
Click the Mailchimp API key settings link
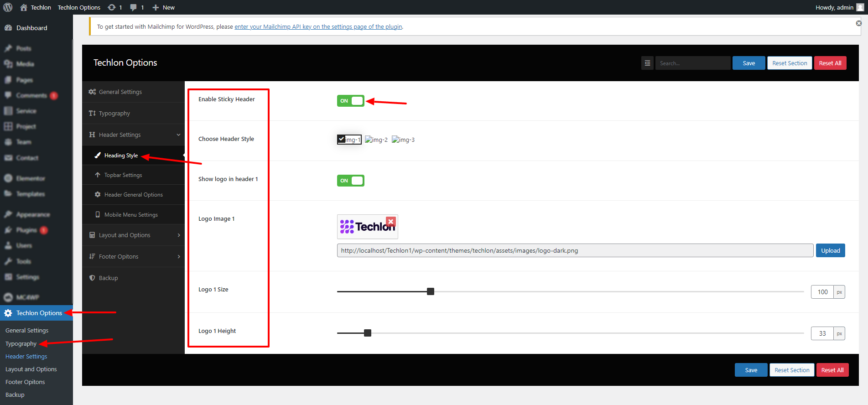coord(318,27)
